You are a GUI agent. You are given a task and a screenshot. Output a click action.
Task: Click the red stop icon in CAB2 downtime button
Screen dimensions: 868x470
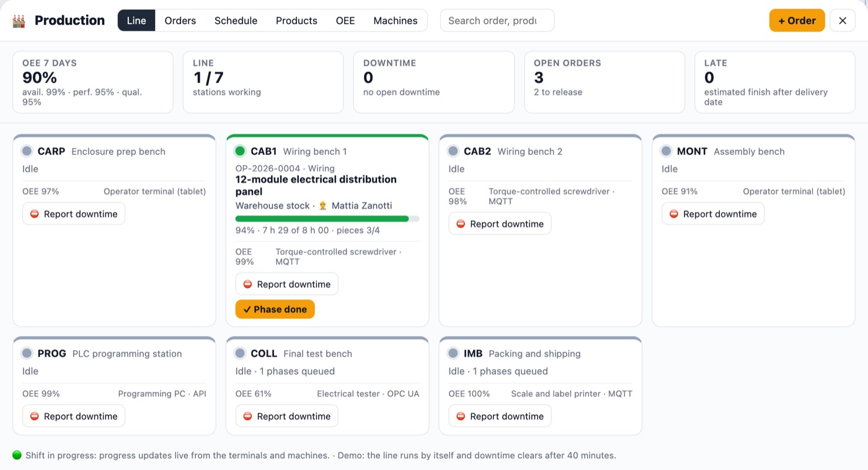(x=461, y=224)
